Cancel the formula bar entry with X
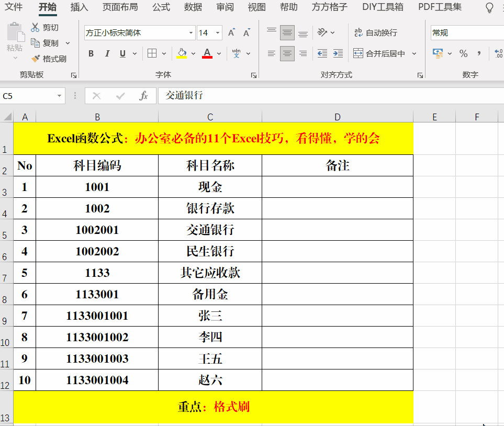This screenshot has width=504, height=426. [x=96, y=96]
